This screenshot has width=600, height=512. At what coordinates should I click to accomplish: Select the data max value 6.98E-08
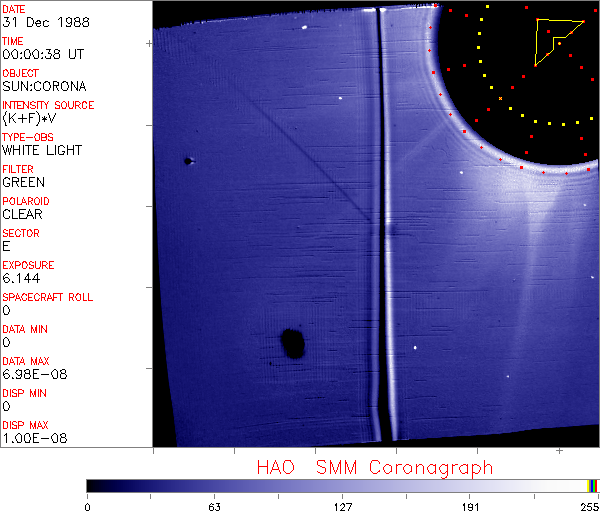coord(35,374)
